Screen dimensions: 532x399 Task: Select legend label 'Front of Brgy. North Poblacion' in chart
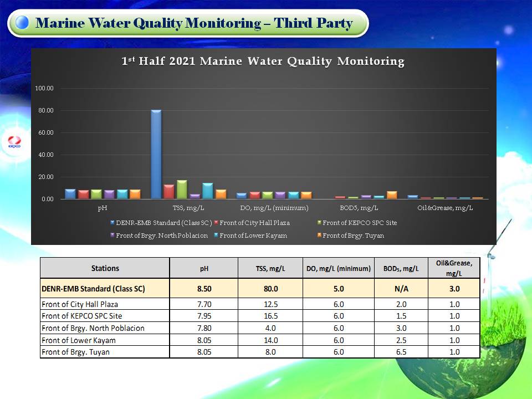162,236
